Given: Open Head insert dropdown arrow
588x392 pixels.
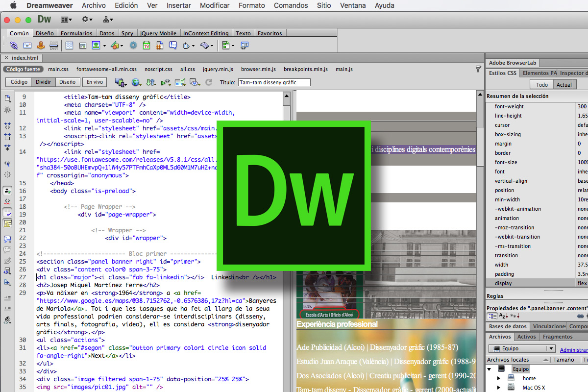Looking at the screenshot, I should pos(193,46).
